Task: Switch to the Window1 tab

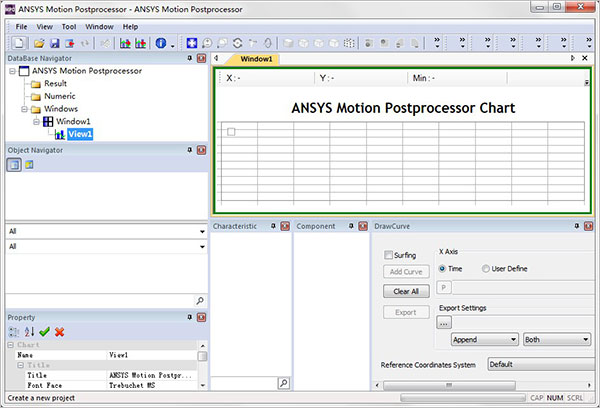Action: [256, 59]
